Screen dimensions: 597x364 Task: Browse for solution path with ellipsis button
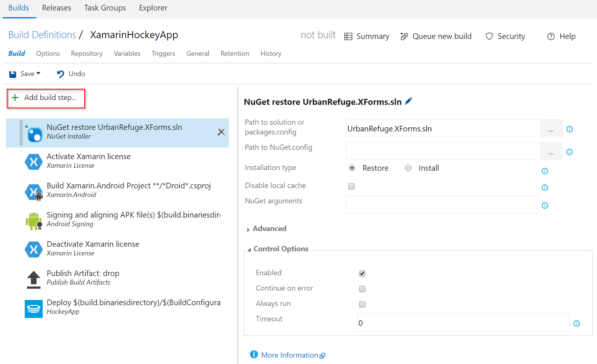551,128
